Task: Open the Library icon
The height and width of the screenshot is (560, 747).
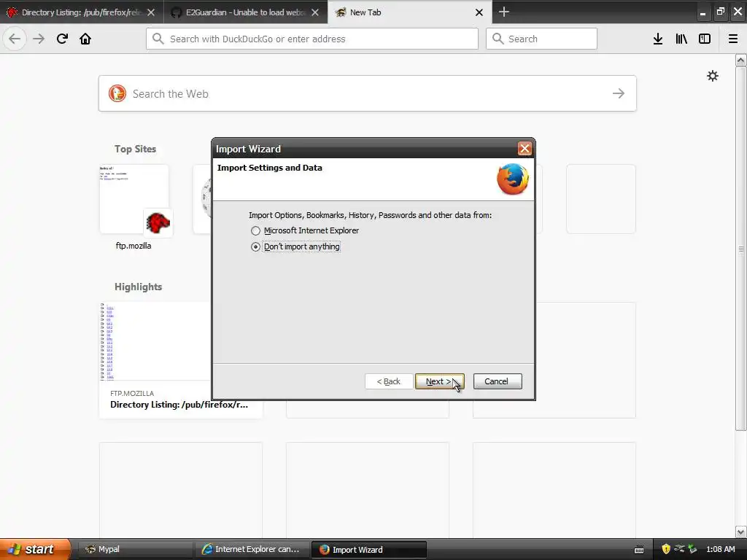Action: coord(681,39)
